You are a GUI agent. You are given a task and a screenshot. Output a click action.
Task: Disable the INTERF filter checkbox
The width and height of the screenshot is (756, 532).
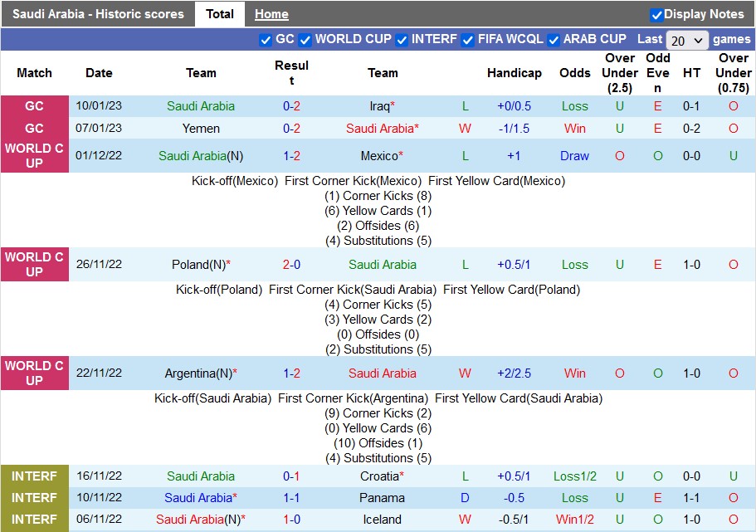[x=402, y=40]
